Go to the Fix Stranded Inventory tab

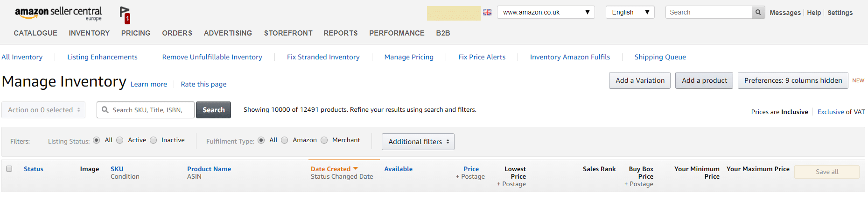tap(323, 57)
